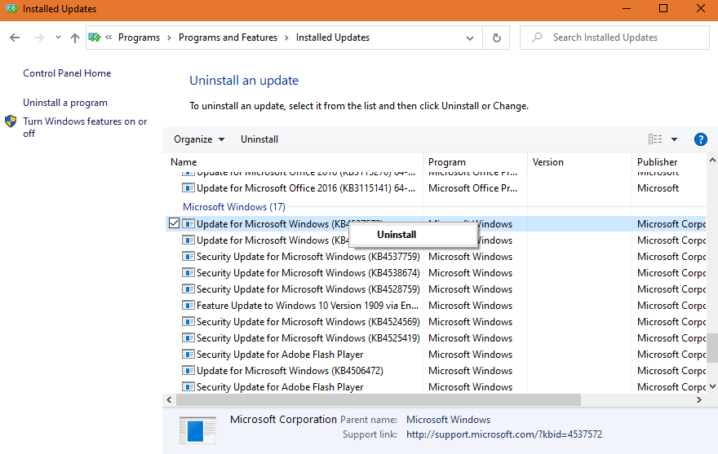Open Control Panel Home link
Screen dimensions: 718x454
(x=67, y=73)
